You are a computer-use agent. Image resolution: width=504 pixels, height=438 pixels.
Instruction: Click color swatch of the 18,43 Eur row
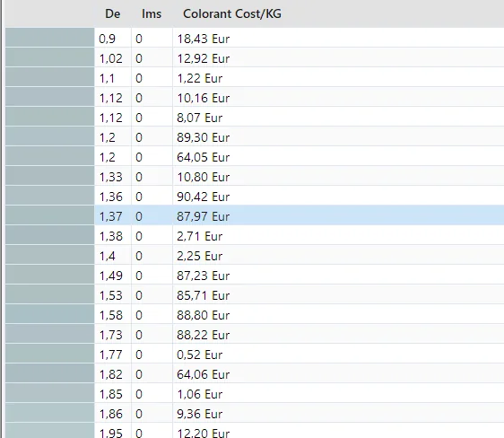point(50,38)
